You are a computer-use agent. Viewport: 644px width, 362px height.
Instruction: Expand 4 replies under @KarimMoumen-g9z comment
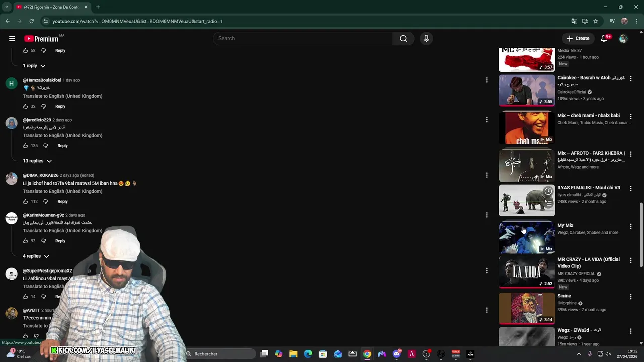tap(35, 256)
